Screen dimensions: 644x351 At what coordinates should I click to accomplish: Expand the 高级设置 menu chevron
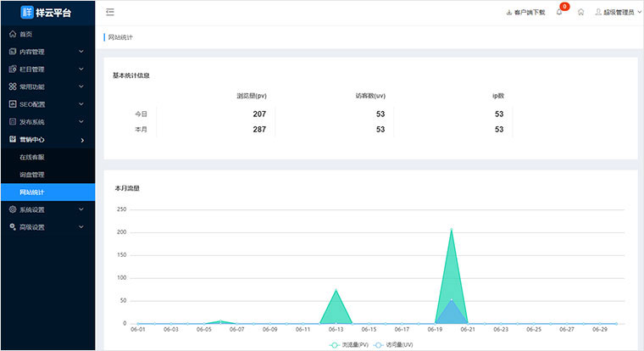click(x=81, y=227)
